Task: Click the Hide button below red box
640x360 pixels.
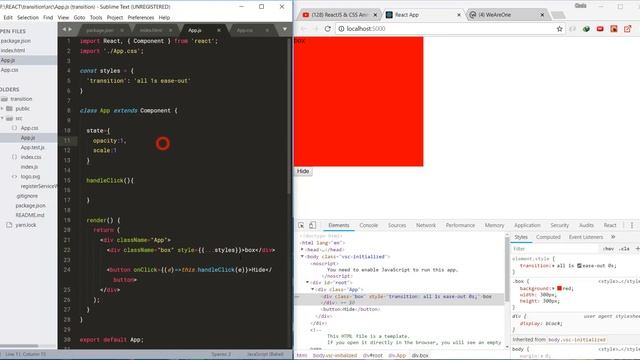Action: (303, 171)
